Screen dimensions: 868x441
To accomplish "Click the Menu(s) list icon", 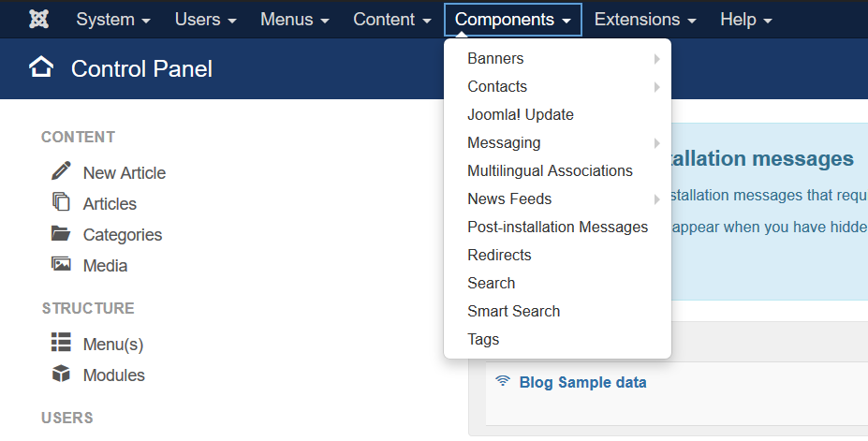I will pos(61,343).
